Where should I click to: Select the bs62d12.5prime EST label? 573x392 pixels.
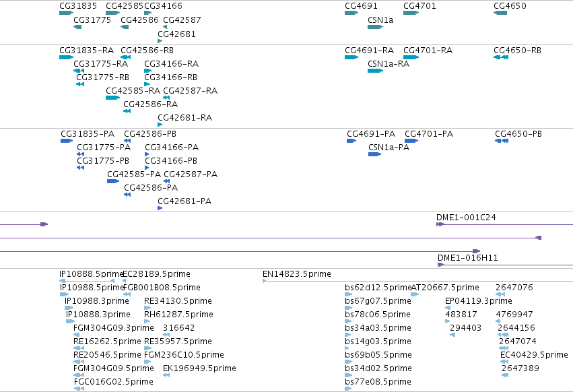pos(378,288)
